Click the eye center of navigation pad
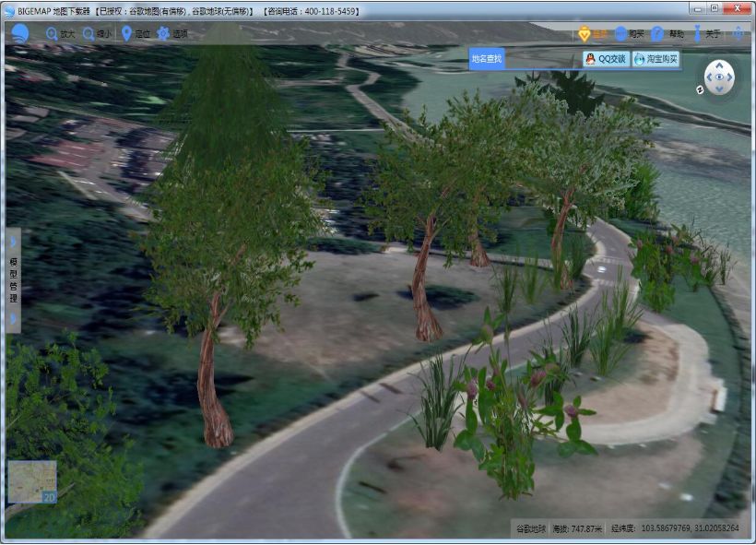 click(720, 77)
